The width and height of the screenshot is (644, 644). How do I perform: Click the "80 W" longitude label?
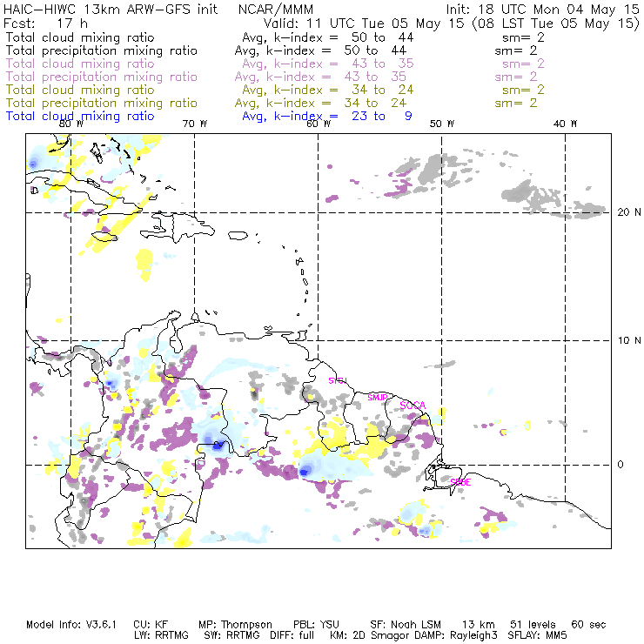tap(71, 124)
